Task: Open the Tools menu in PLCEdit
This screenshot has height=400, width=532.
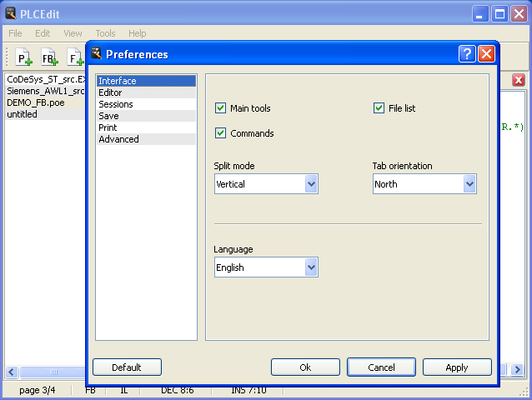Action: point(105,33)
